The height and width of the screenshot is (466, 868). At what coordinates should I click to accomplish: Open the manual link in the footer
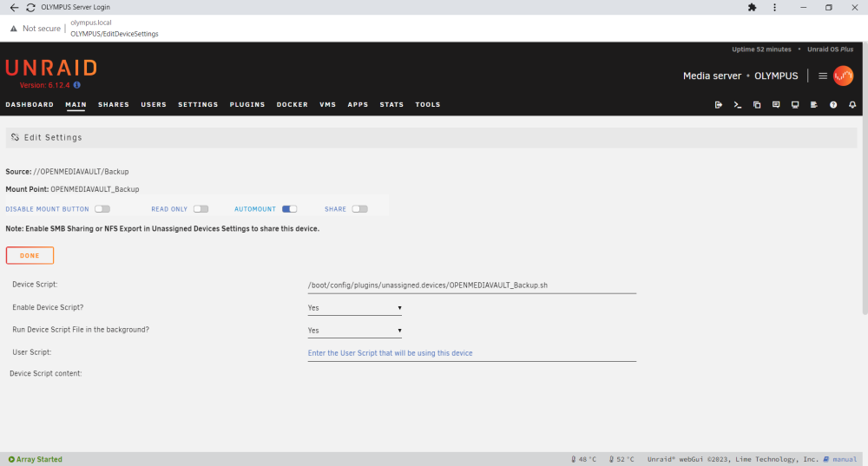pyautogui.click(x=845, y=459)
